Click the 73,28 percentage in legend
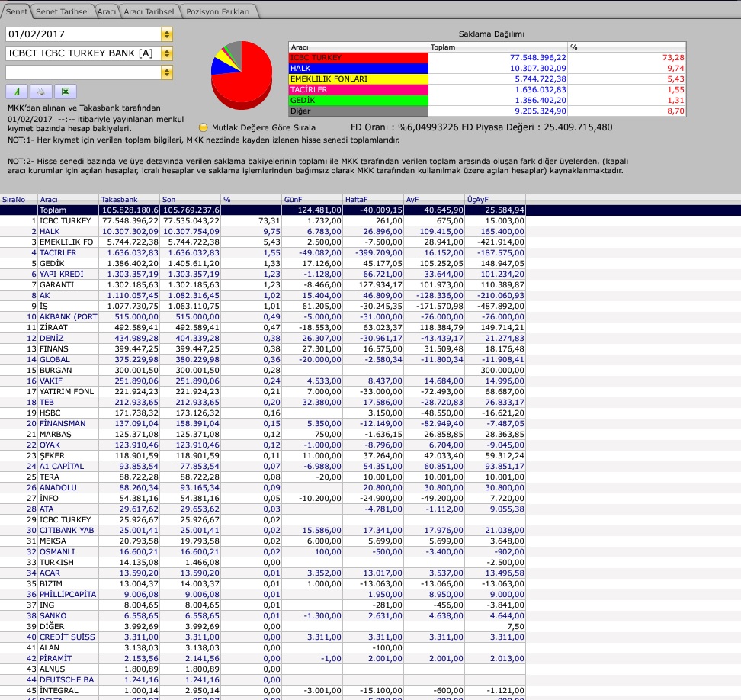Screen dimensions: 741x700 (673, 58)
